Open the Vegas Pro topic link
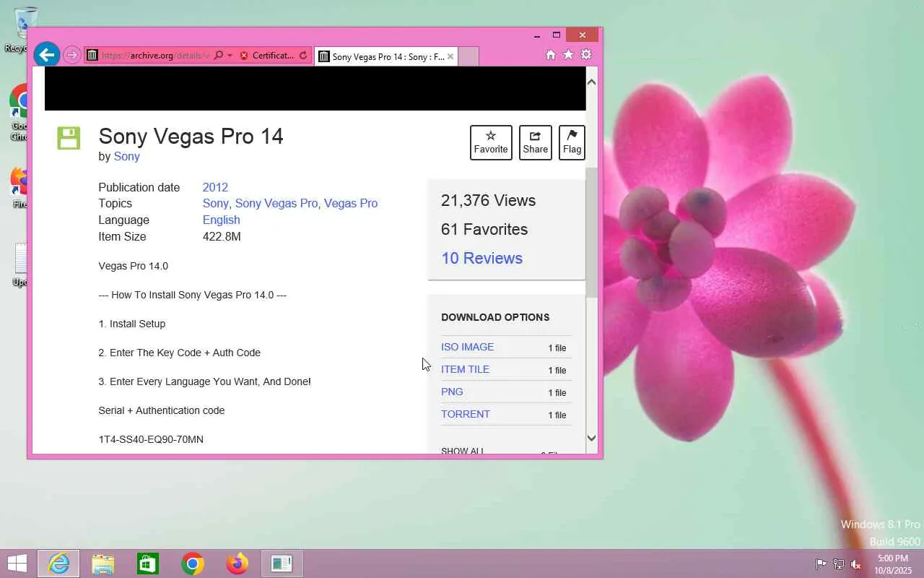The image size is (924, 578). click(x=351, y=203)
